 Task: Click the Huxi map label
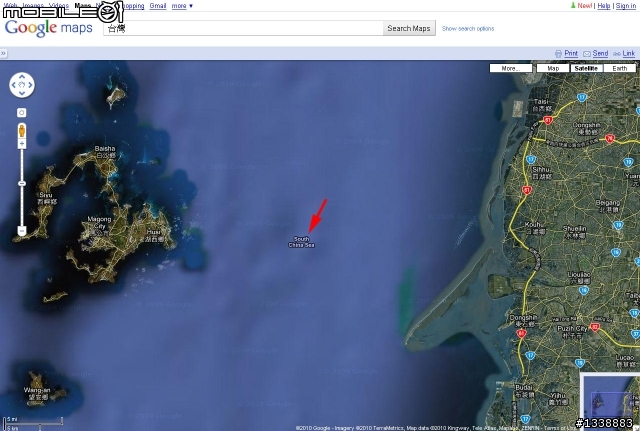coord(153,235)
